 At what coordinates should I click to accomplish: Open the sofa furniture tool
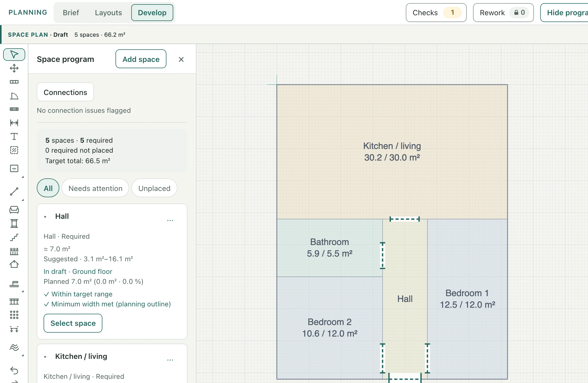tap(14, 210)
